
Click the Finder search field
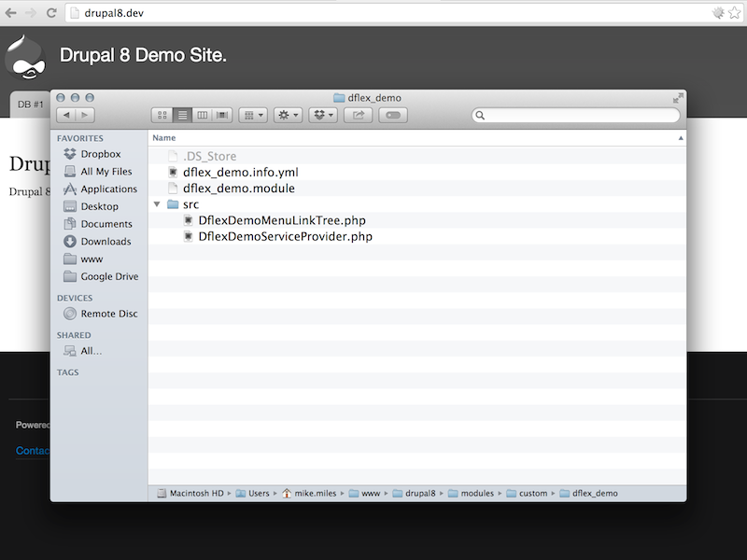click(576, 116)
